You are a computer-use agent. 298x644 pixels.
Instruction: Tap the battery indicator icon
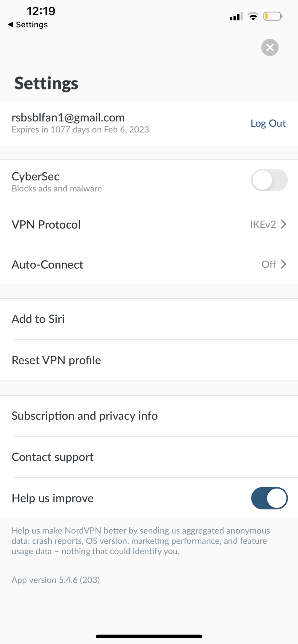(272, 16)
